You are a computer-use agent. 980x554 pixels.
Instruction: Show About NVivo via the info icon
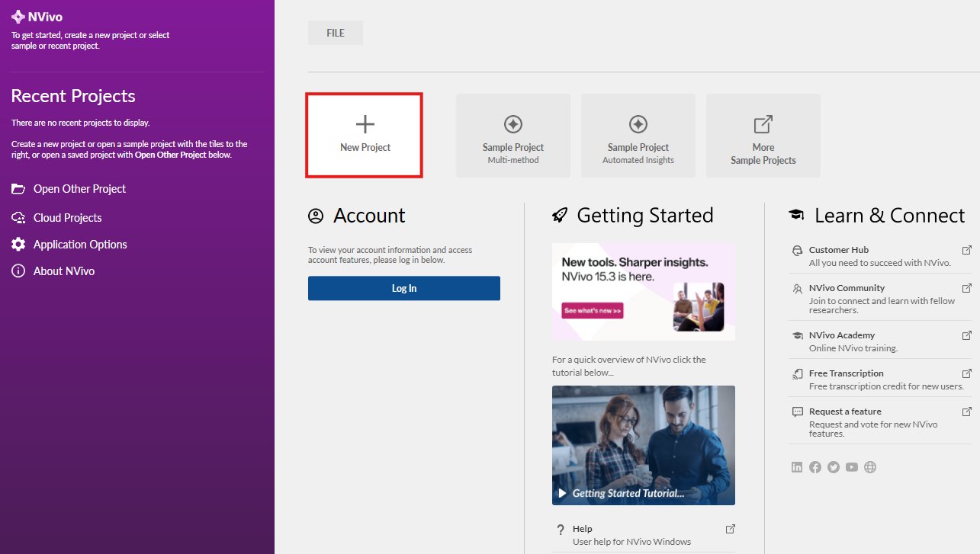coord(18,271)
